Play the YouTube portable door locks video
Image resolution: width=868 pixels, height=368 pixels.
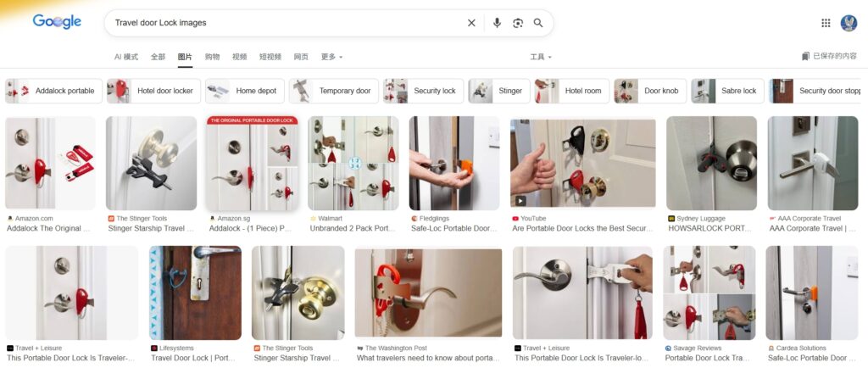coord(582,163)
